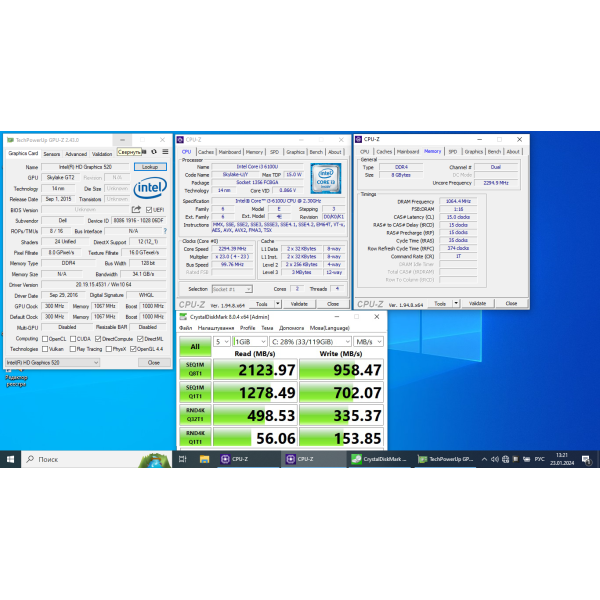This screenshot has width=600, height=600.
Task: Click the Windows Start button
Action: pos(10,459)
